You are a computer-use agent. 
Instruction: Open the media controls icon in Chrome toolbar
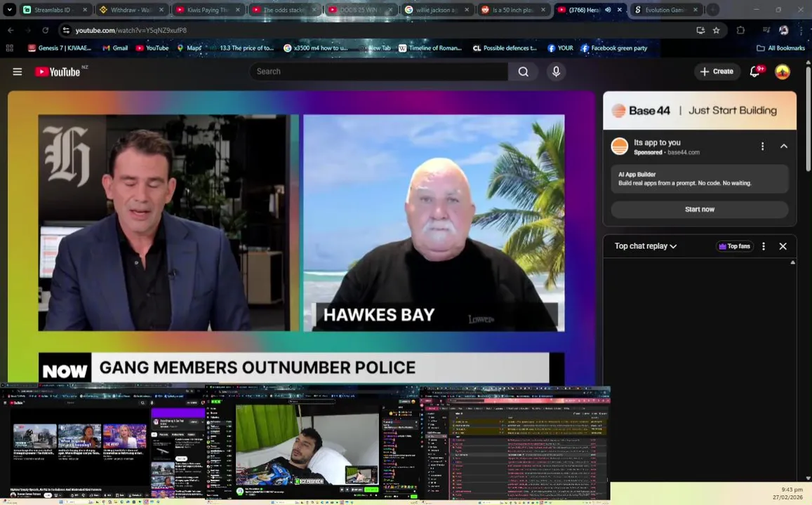point(766,30)
